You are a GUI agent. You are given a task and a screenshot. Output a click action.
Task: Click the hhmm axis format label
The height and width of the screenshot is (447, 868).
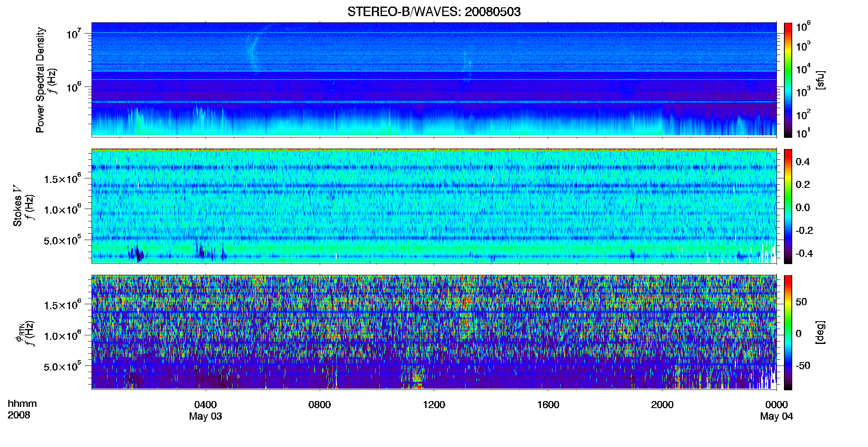tap(22, 404)
